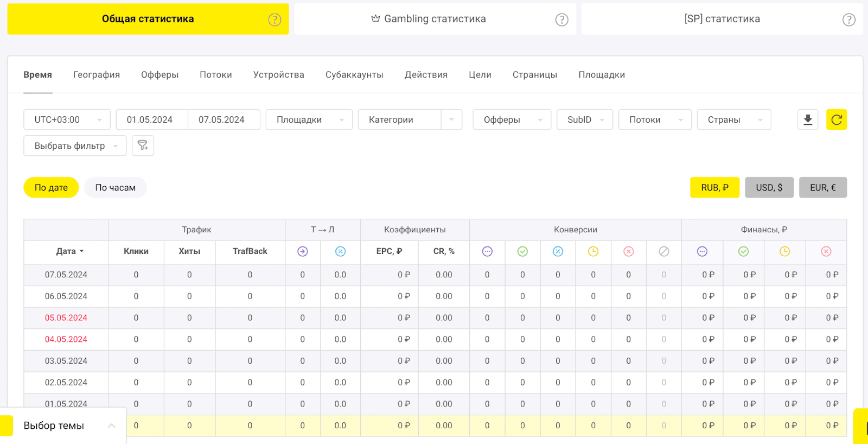868x444 pixels.
Task: Click red rejected icon in Конверсии columns
Action: [x=628, y=251]
